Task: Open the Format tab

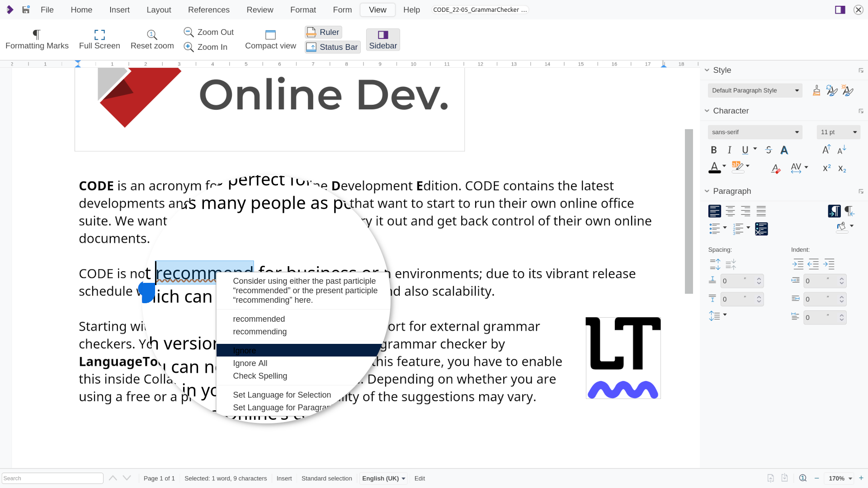Action: pos(303,9)
